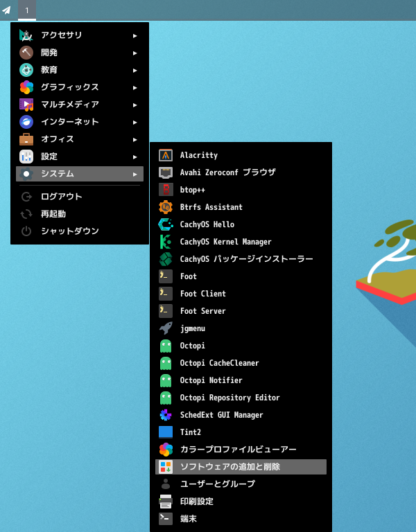Click the Octopi ghost icon
The image size is (416, 532).
coord(166,346)
